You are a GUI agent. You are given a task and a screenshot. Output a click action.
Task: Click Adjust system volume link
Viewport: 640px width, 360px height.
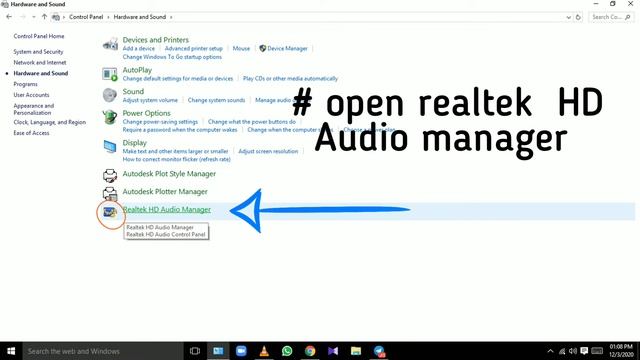coord(150,100)
